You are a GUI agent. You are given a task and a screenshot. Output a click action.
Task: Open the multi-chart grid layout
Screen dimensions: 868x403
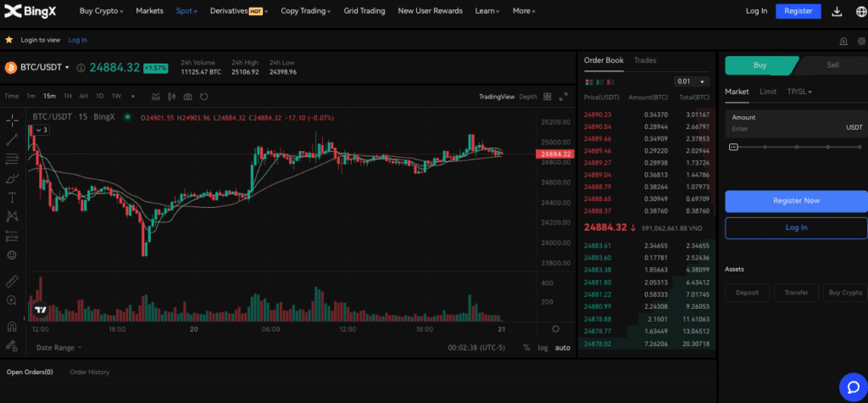[x=548, y=97]
